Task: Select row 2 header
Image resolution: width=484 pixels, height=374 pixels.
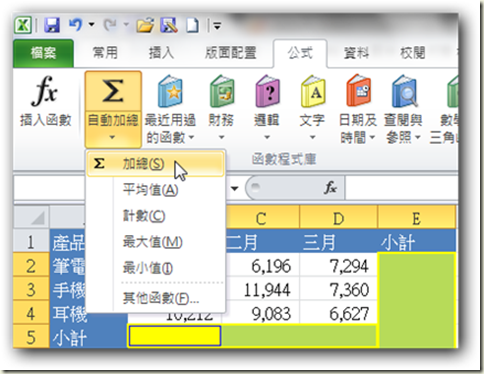Action: [31, 265]
